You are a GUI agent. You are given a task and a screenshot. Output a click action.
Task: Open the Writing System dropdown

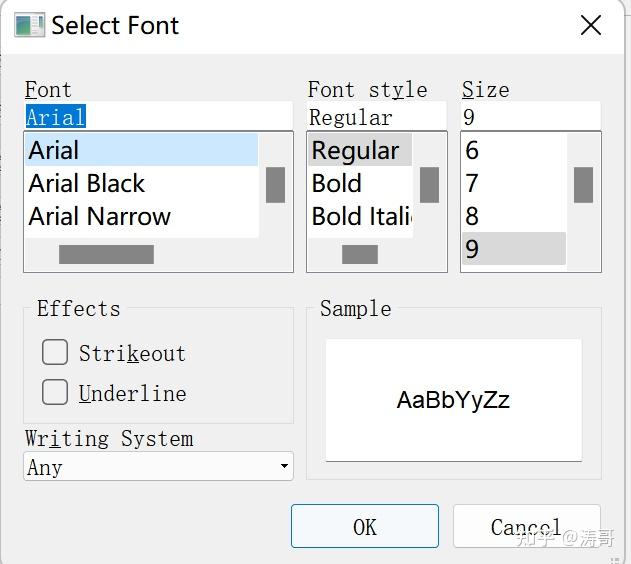158,466
